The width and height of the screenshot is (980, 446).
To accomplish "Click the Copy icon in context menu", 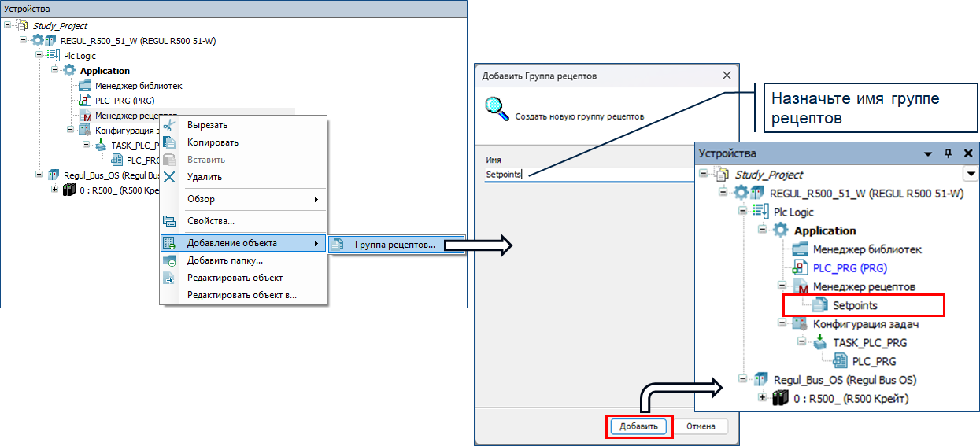I will point(168,143).
